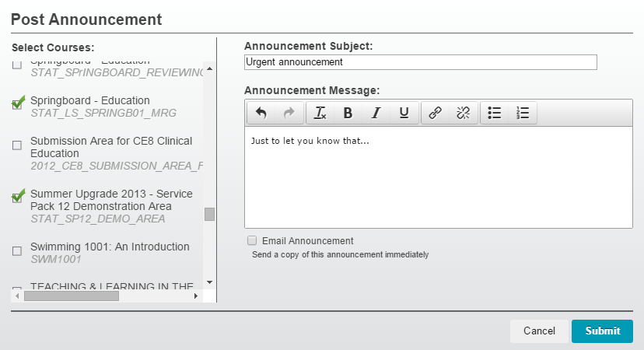
Task: Uncheck Summer Upgrade 2013 Service Pack 12 course
Action: click(x=17, y=197)
